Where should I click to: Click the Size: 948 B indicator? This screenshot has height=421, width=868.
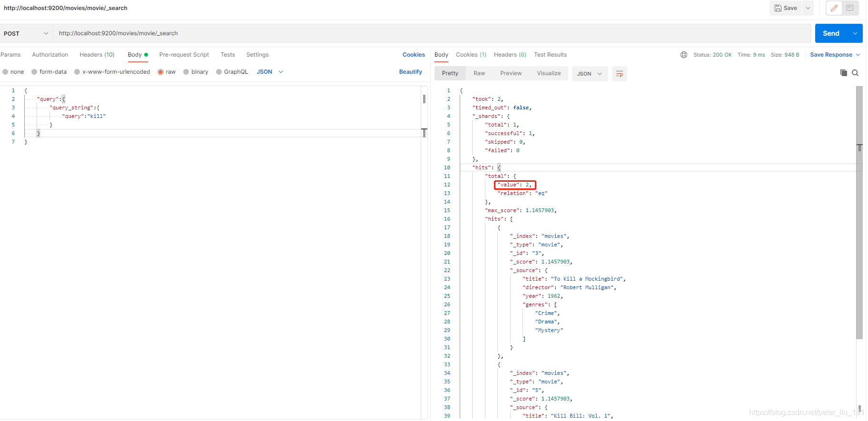point(785,55)
